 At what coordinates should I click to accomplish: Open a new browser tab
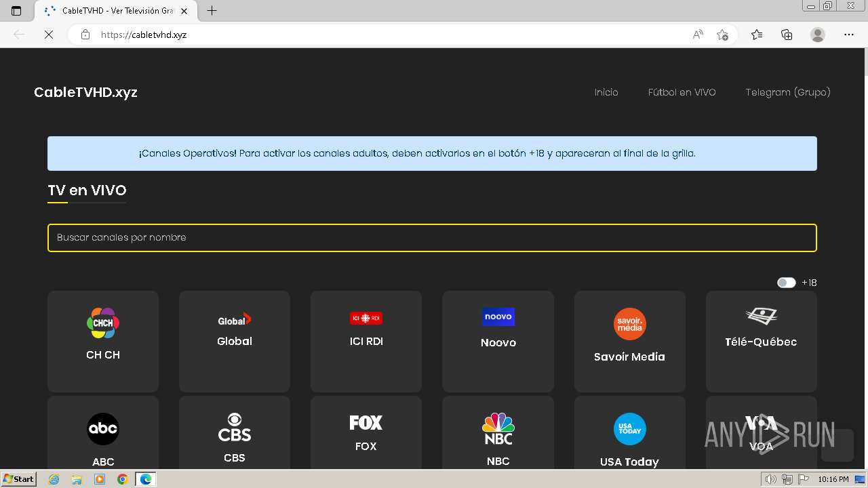pos(212,11)
